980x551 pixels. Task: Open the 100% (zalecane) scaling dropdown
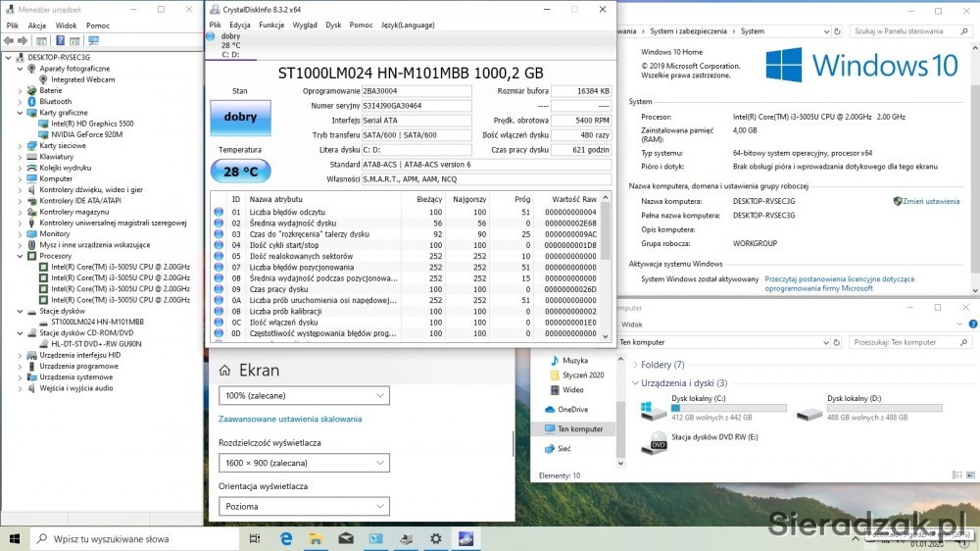tap(305, 396)
